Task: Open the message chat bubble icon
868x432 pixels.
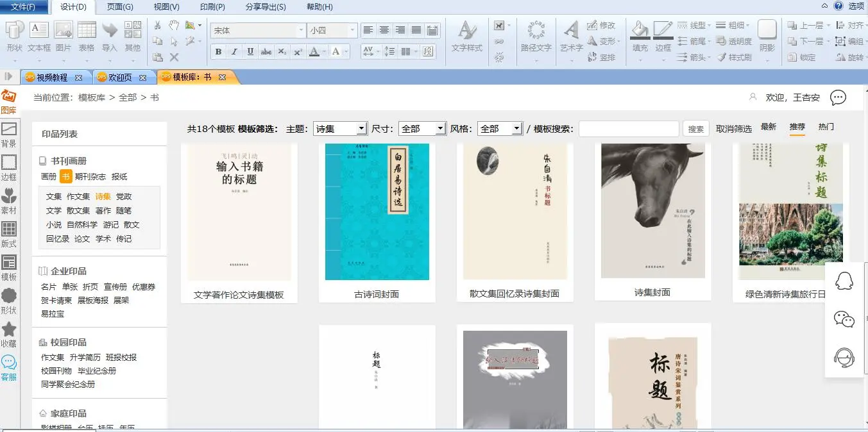Action: tap(838, 97)
